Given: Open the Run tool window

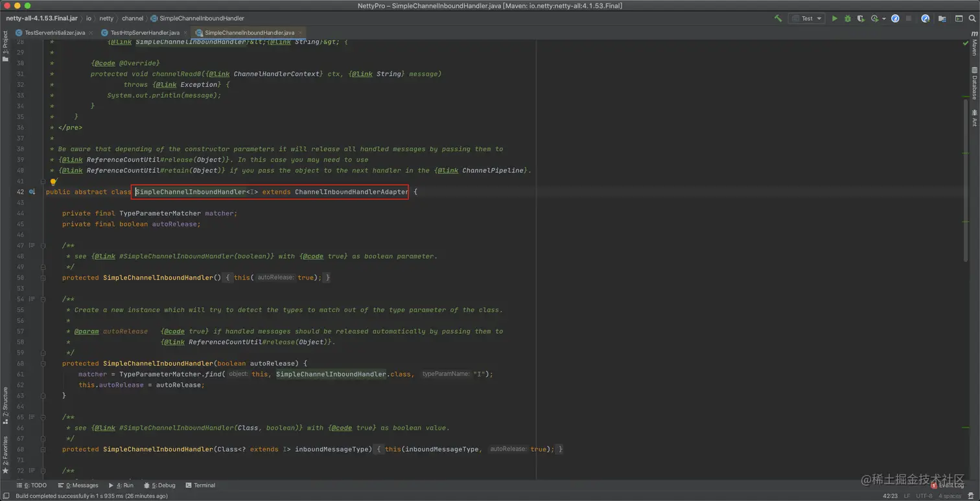Looking at the screenshot, I should 121,485.
